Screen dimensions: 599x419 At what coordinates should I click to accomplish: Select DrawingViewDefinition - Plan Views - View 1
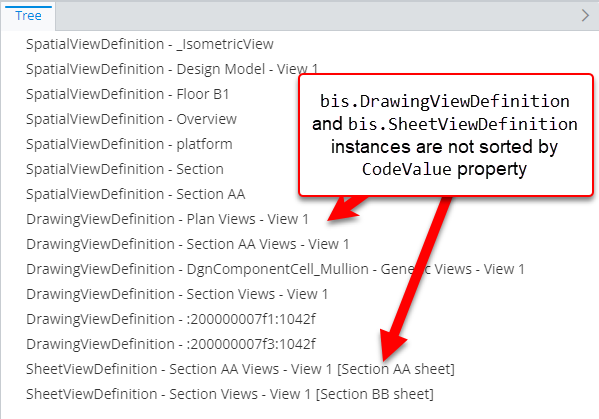(x=167, y=219)
